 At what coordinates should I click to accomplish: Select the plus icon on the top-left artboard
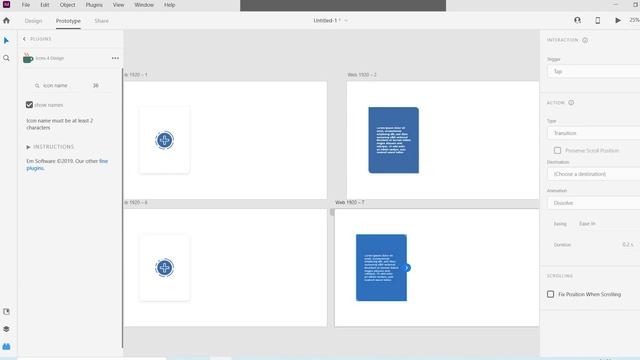[164, 140]
